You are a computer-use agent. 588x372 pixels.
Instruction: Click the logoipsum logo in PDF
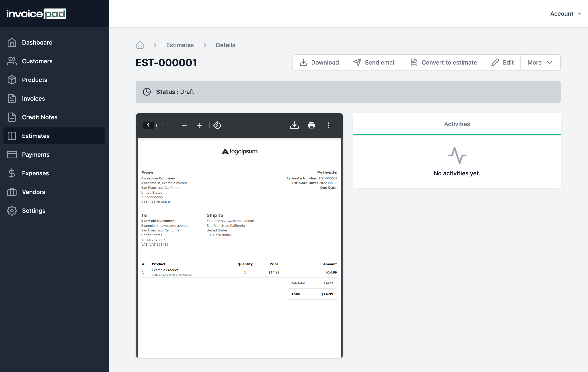pos(239,151)
